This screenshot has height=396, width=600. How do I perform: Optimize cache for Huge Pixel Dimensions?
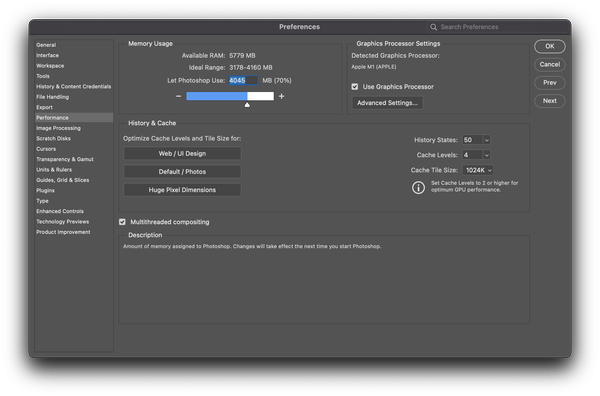(182, 190)
